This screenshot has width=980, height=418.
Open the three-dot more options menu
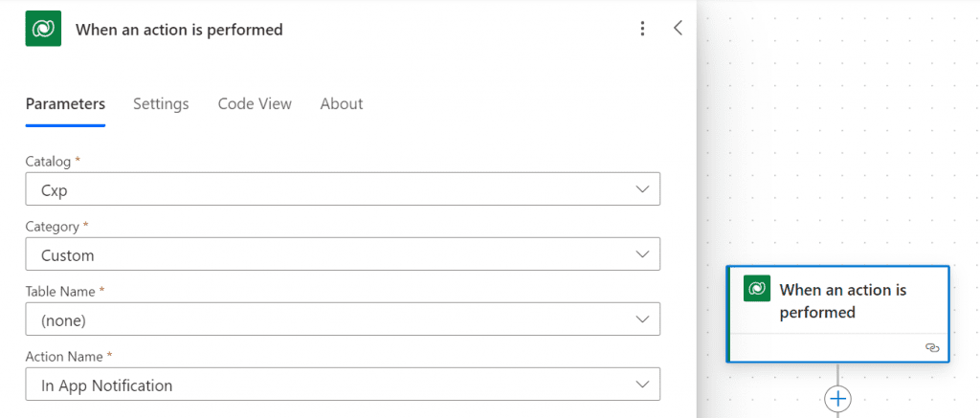click(x=643, y=29)
